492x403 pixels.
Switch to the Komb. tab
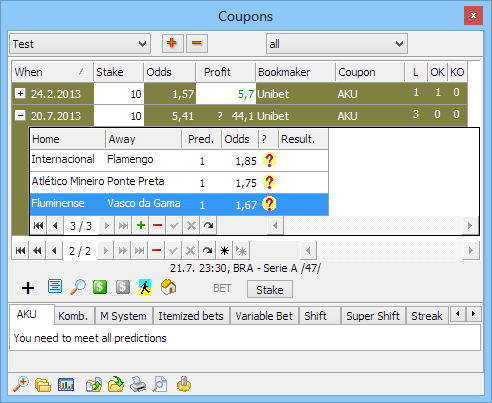pyautogui.click(x=73, y=316)
